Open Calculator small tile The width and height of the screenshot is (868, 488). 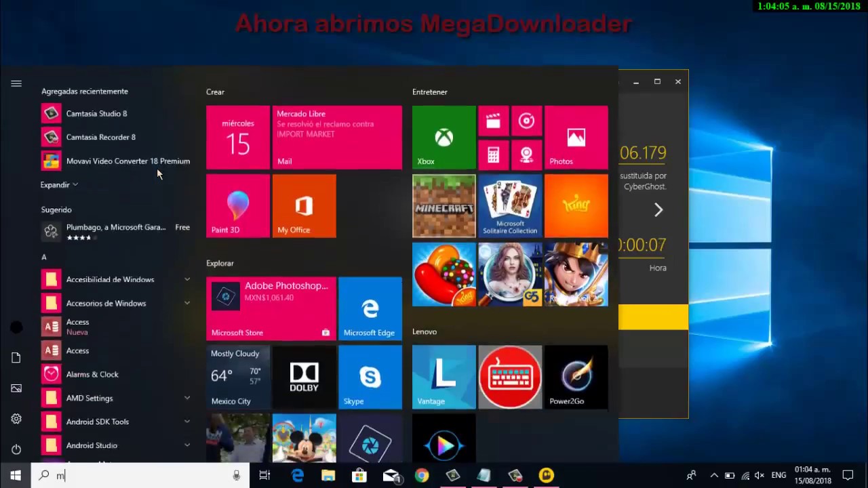pos(493,155)
